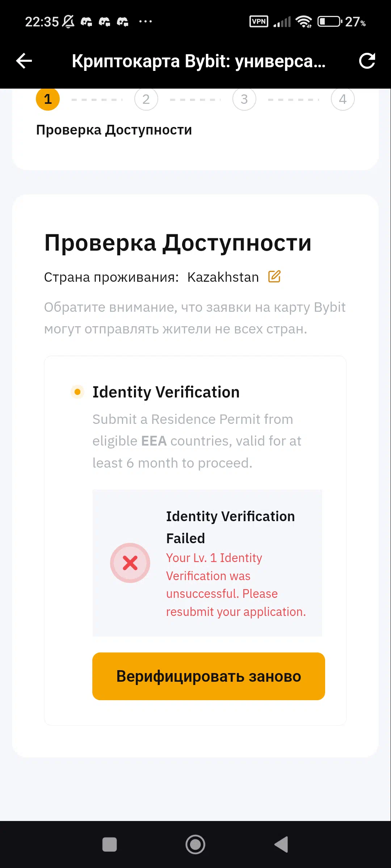Viewport: 391px width, 868px height.
Task: Select the Identity Verification orange radio dot
Action: coord(77,392)
